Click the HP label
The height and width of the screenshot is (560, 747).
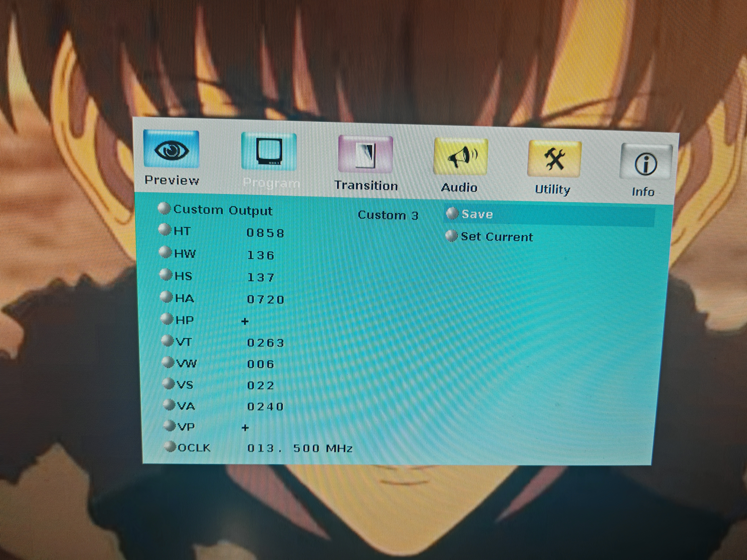185,320
